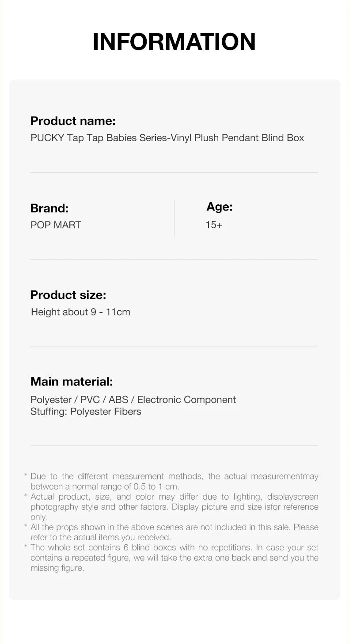Click the note about props not included
Screen dimensions: 349x644
(174, 532)
